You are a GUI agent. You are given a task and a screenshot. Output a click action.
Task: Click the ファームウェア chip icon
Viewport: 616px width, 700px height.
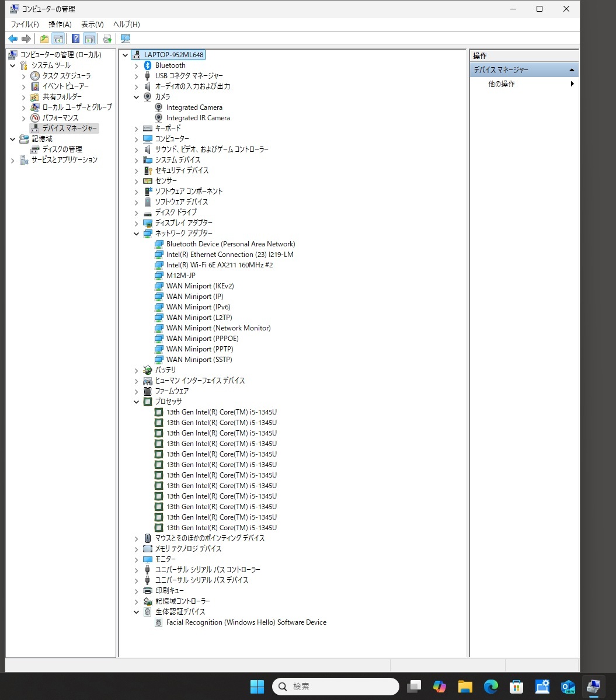pyautogui.click(x=148, y=391)
